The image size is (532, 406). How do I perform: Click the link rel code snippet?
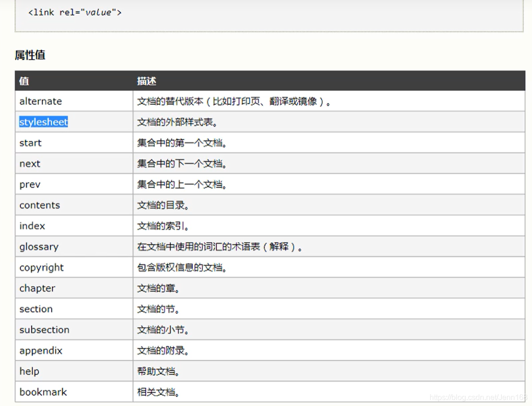click(x=74, y=12)
